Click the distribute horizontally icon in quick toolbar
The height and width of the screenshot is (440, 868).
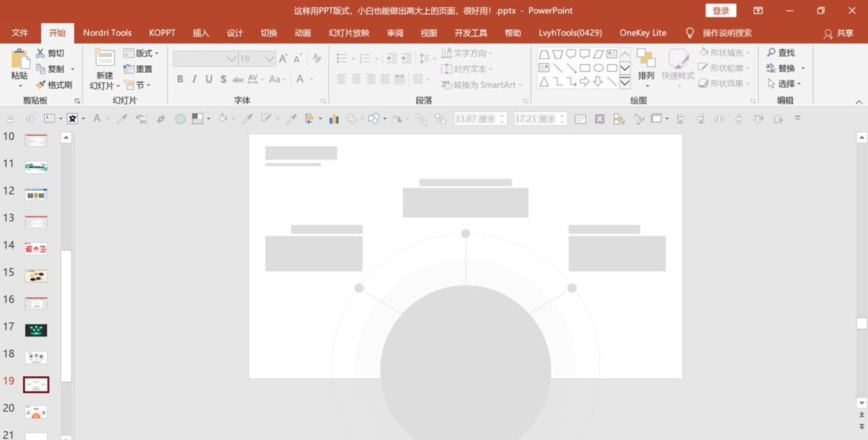coord(720,119)
